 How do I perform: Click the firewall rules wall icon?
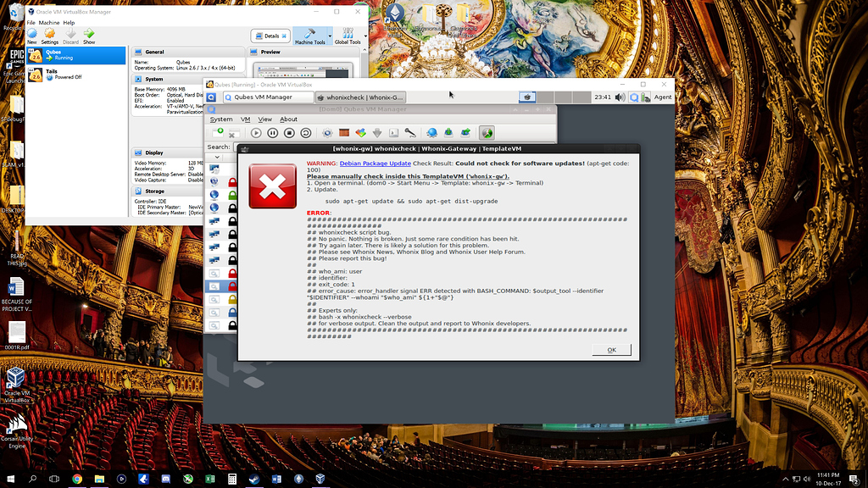click(344, 133)
